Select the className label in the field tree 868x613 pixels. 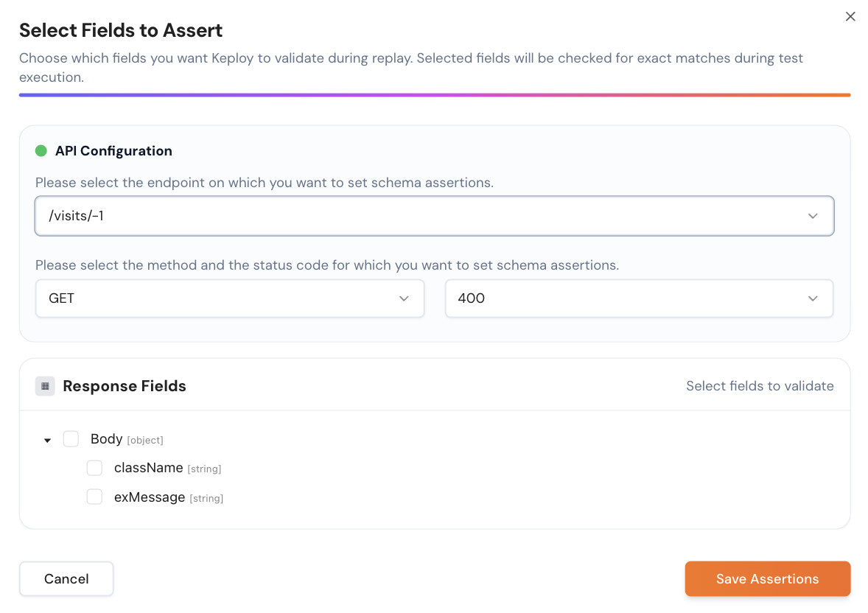tap(148, 468)
